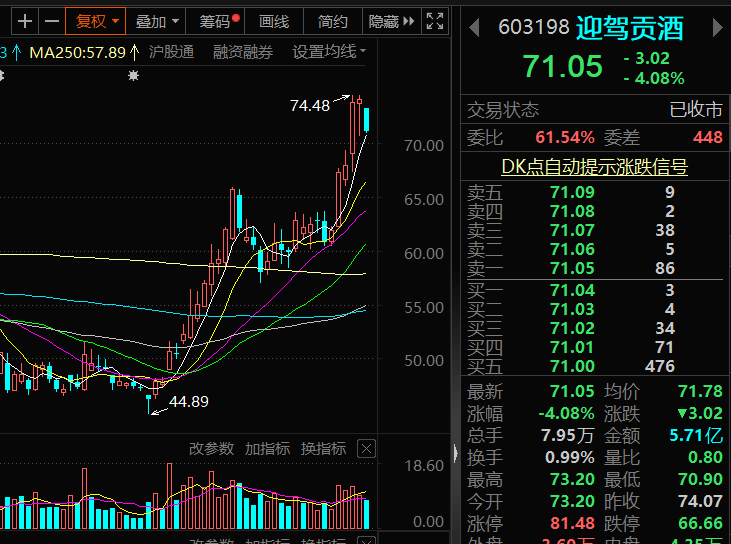
Task: Click the 涨停 price 81.48
Action: click(572, 523)
